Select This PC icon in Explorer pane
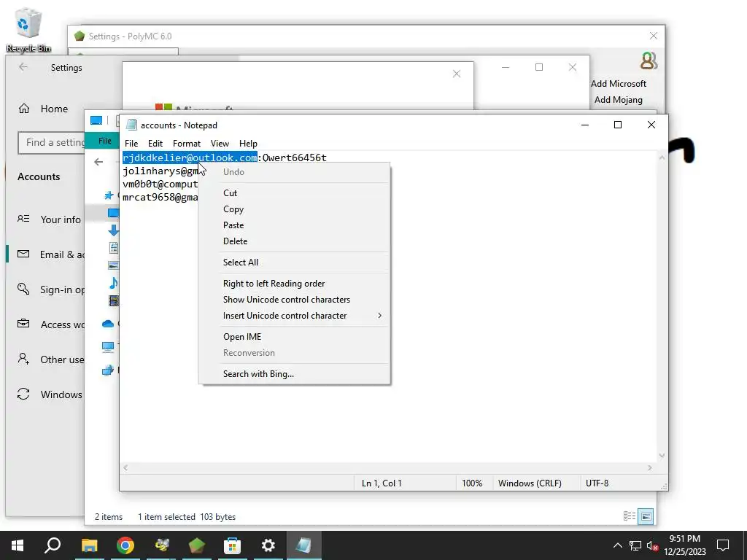747x560 pixels. click(x=108, y=346)
